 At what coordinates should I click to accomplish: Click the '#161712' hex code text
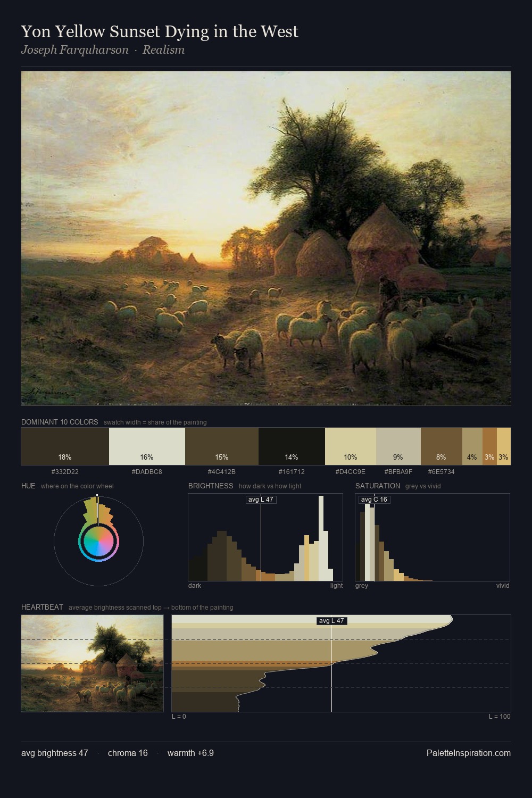tap(292, 472)
